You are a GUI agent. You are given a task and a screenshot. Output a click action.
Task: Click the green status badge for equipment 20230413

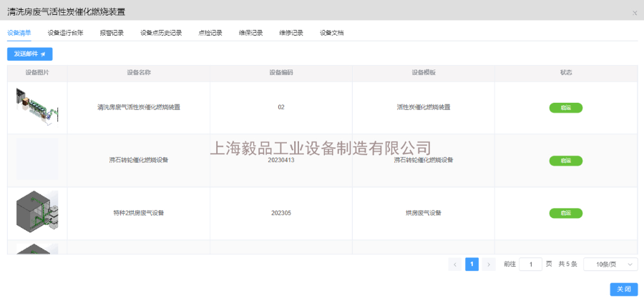[565, 161]
